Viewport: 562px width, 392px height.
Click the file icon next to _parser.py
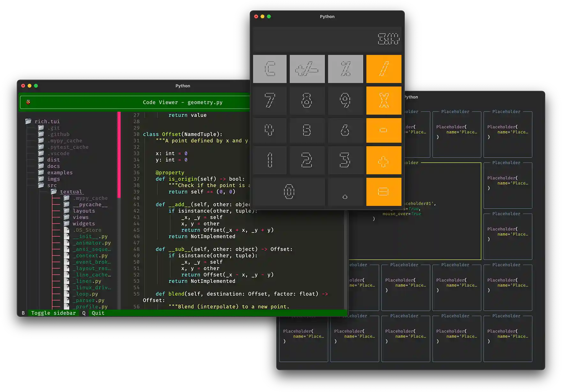67,300
